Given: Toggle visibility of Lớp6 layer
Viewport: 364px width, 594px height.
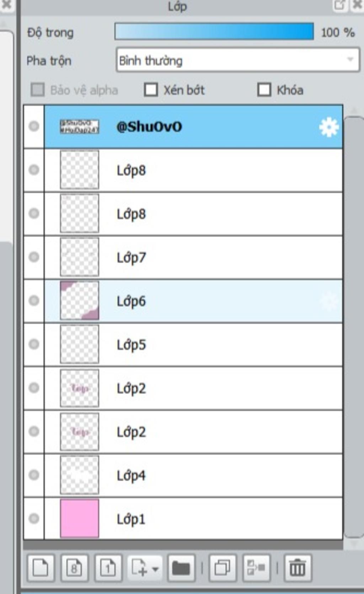Looking at the screenshot, I should (x=34, y=301).
